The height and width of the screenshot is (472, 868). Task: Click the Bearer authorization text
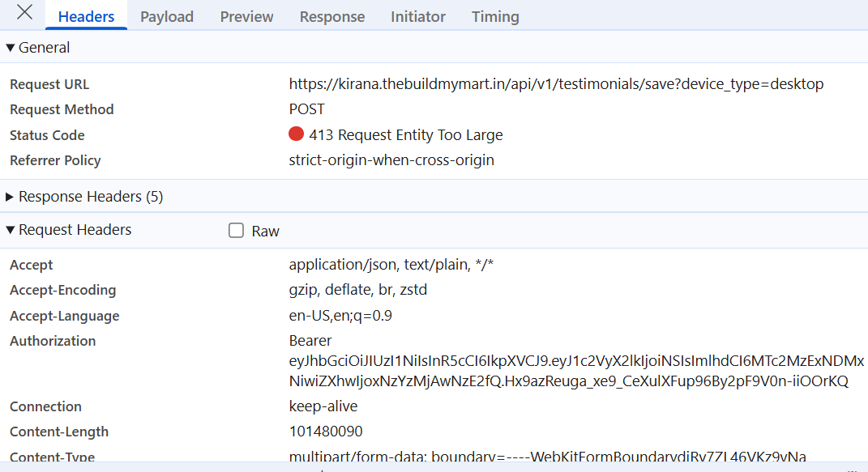[x=310, y=341]
